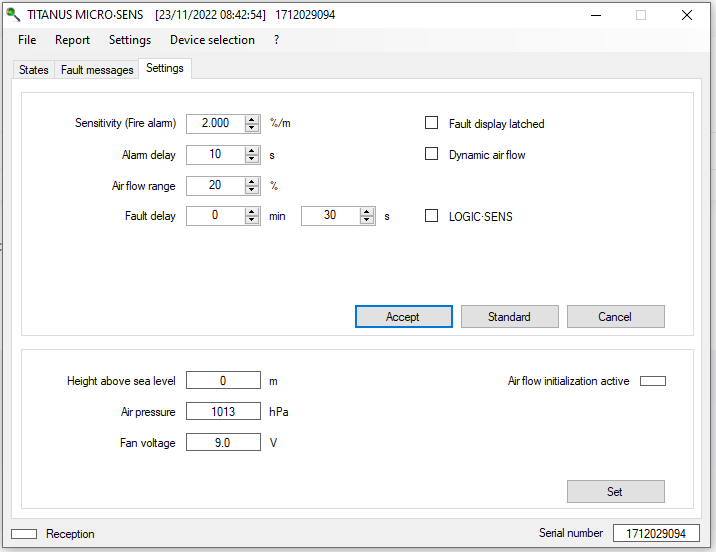Click the Height above sea level field
Viewport: 716px width, 552px height.
(x=223, y=380)
